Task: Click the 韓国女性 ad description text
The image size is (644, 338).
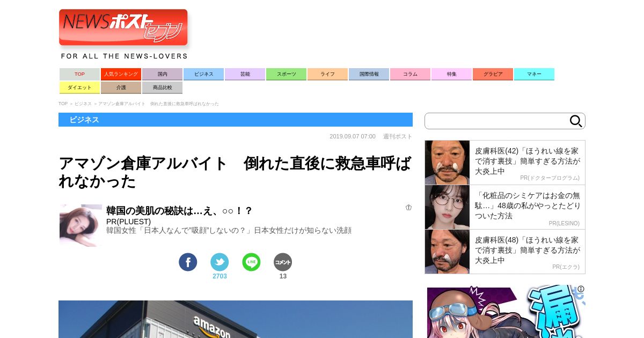Action: pyautogui.click(x=229, y=230)
